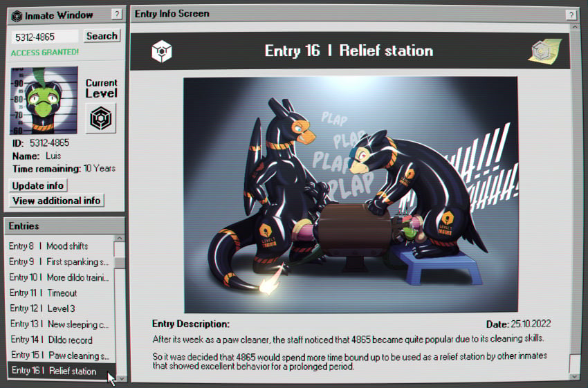Image resolution: width=588 pixels, height=388 pixels.
Task: Click the Entry 16 header title text
Action: click(x=349, y=50)
